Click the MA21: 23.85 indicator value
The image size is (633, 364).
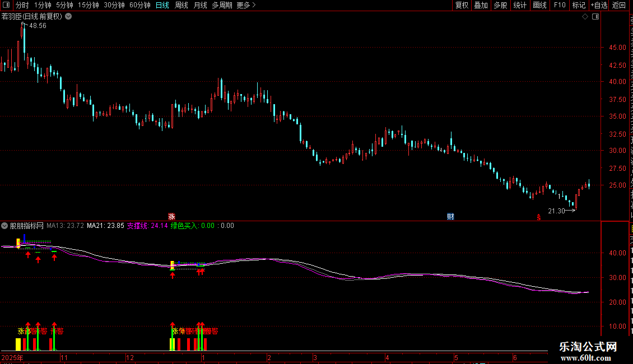[x=105, y=226]
